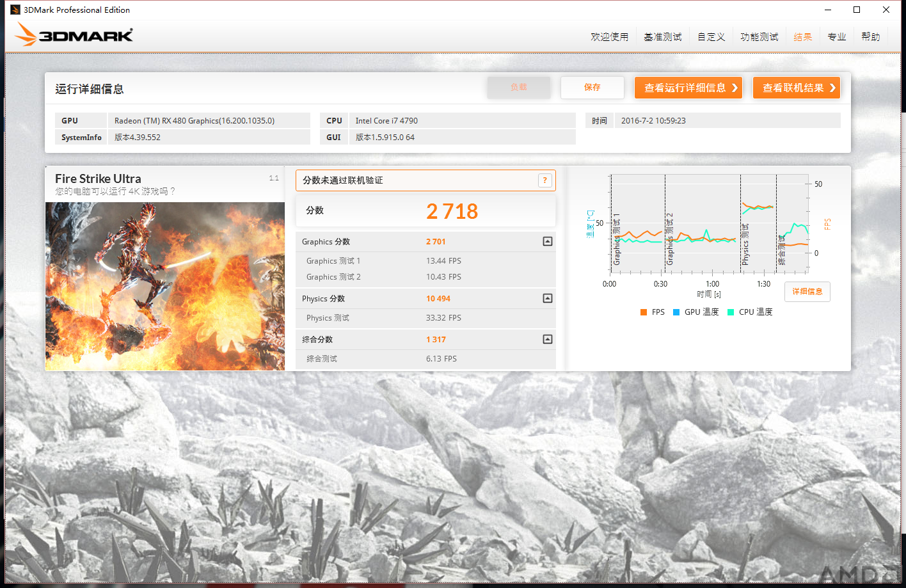Open the 自定义 tab

(x=711, y=36)
